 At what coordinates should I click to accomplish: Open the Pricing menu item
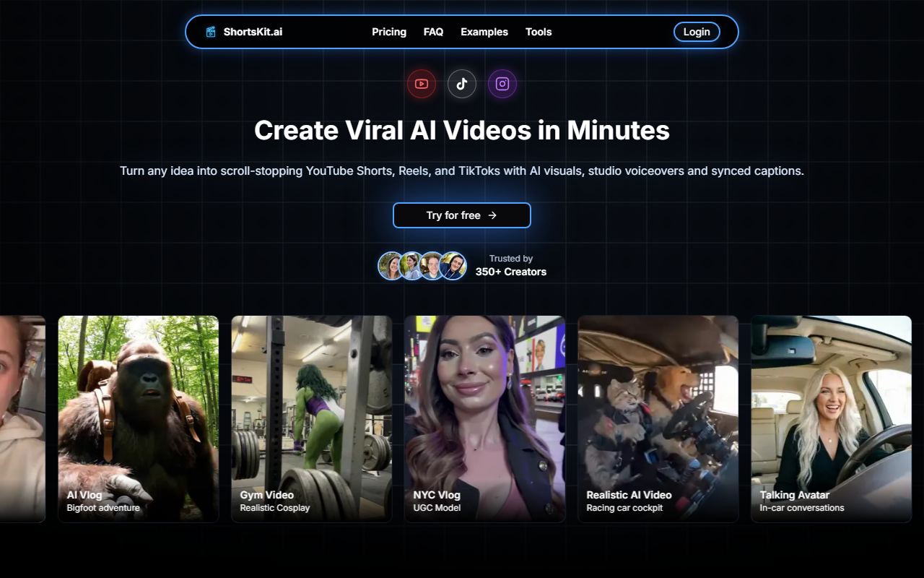tap(389, 32)
